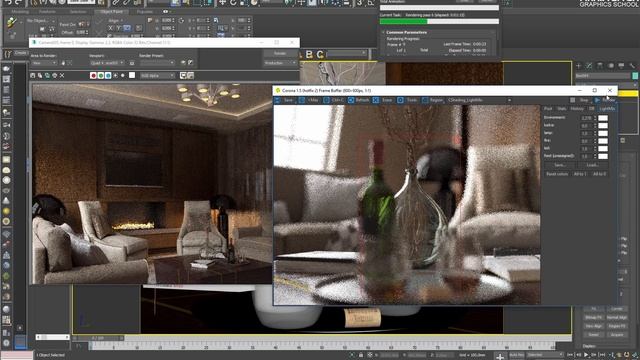Screen dimensions: 640x360
Task: Click the large plus Set Keys button
Action: 500,356
